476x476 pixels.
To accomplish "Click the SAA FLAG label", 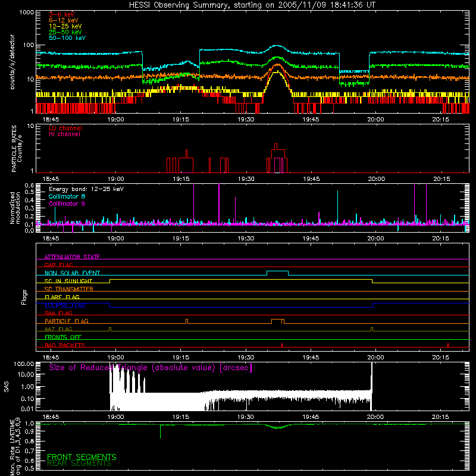I will tap(58, 313).
